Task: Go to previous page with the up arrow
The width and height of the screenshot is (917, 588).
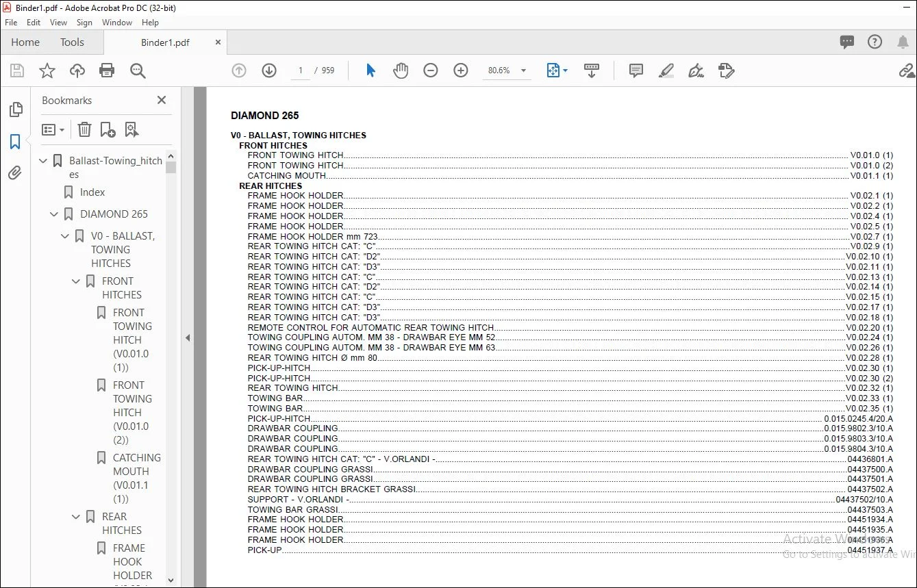Action: click(x=239, y=71)
